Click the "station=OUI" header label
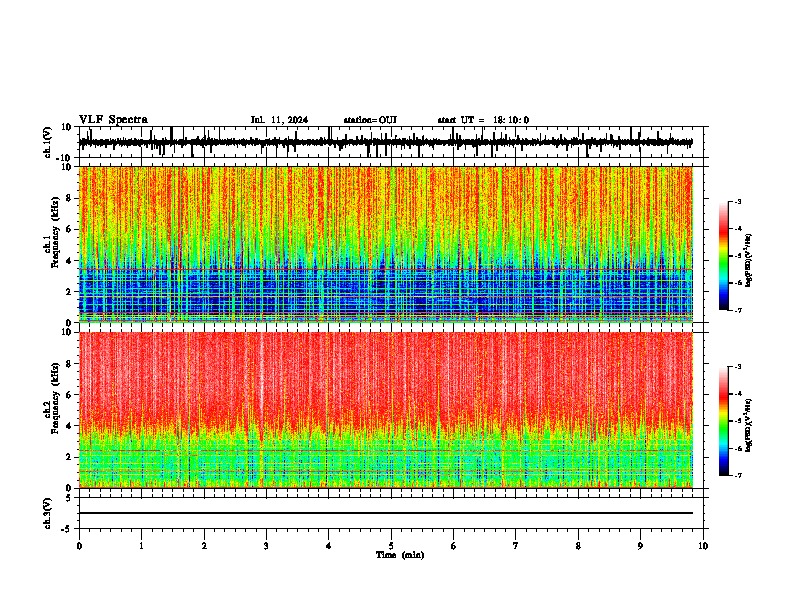 point(370,120)
